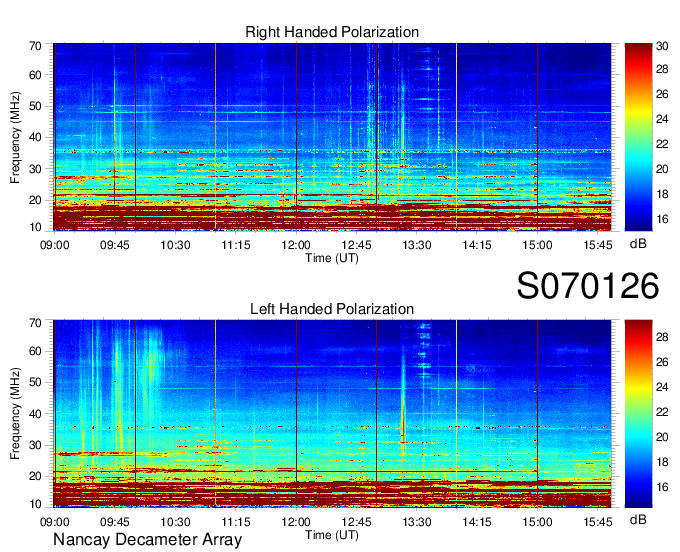Click 12:45 on the Right Handed time axis

coord(356,245)
